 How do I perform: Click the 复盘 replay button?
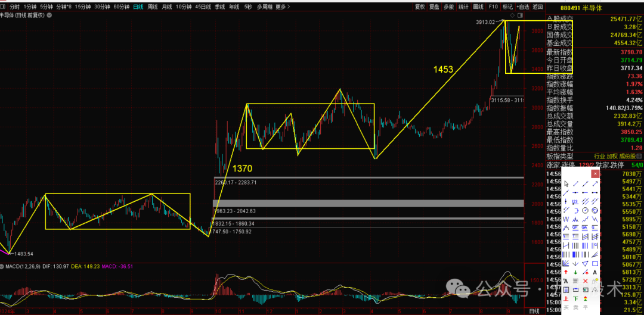tap(434, 7)
